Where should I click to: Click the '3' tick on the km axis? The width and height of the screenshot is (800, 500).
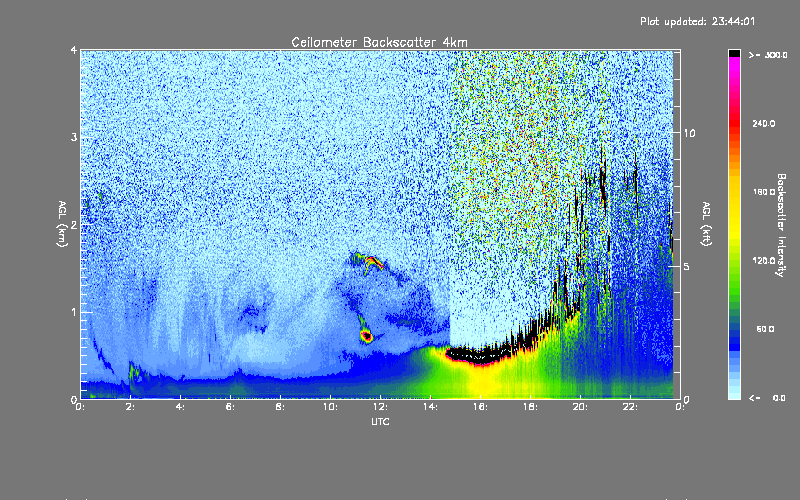[74, 137]
